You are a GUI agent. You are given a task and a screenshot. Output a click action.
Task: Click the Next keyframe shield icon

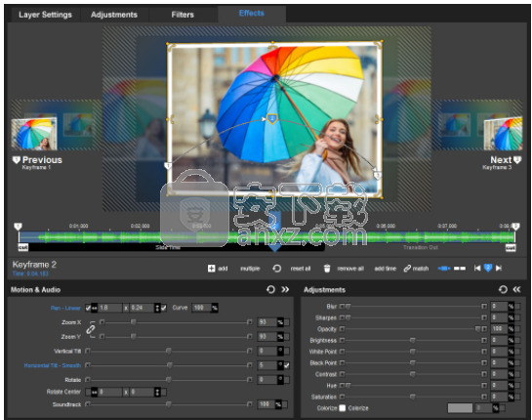[x=517, y=159]
